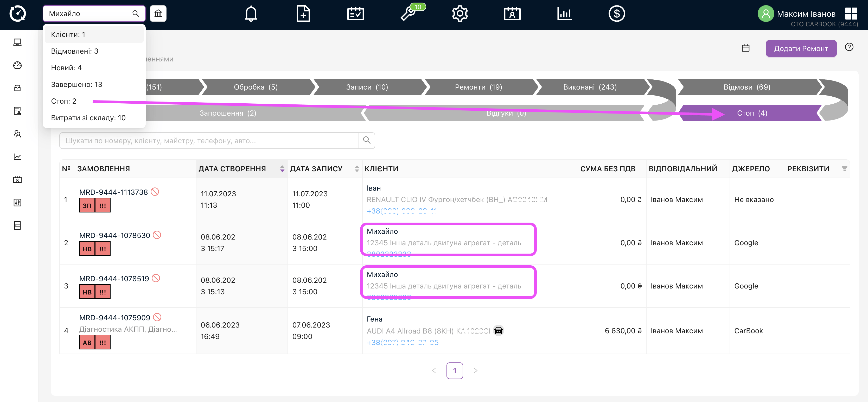Select Стоп: 2 in search results
Screen dimensions: 868x402
pos(94,101)
